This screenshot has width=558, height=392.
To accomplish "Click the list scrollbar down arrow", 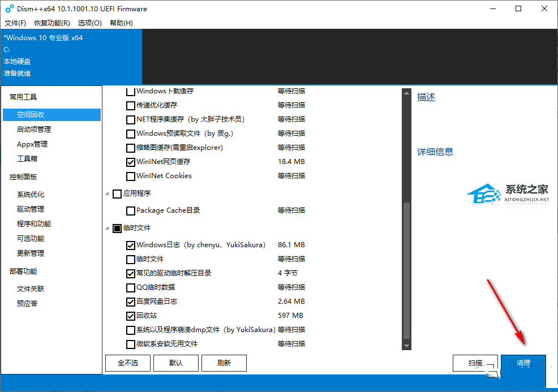I will click(x=406, y=346).
